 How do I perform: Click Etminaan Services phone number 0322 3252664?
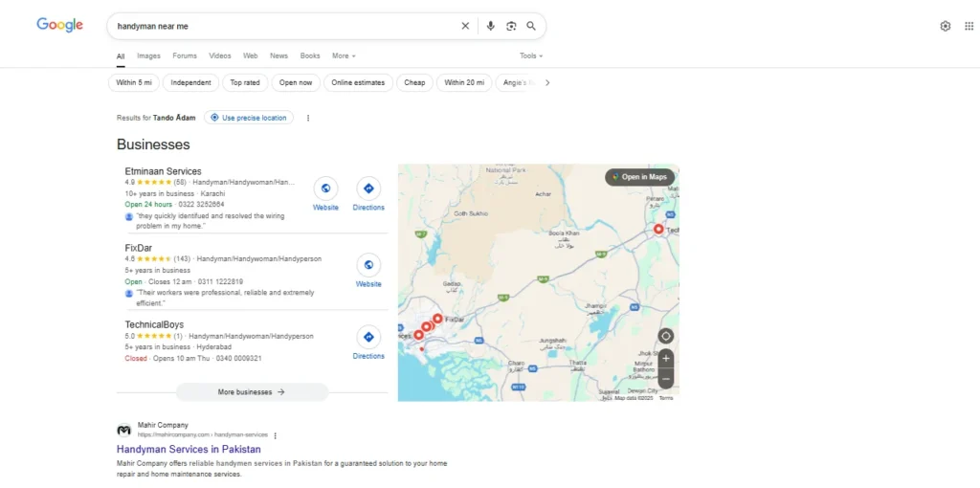click(x=201, y=205)
